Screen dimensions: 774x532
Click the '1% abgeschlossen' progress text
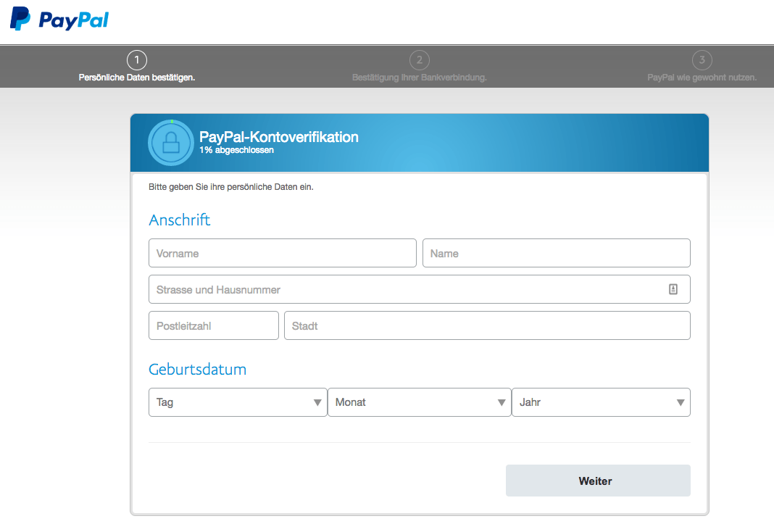pos(236,150)
